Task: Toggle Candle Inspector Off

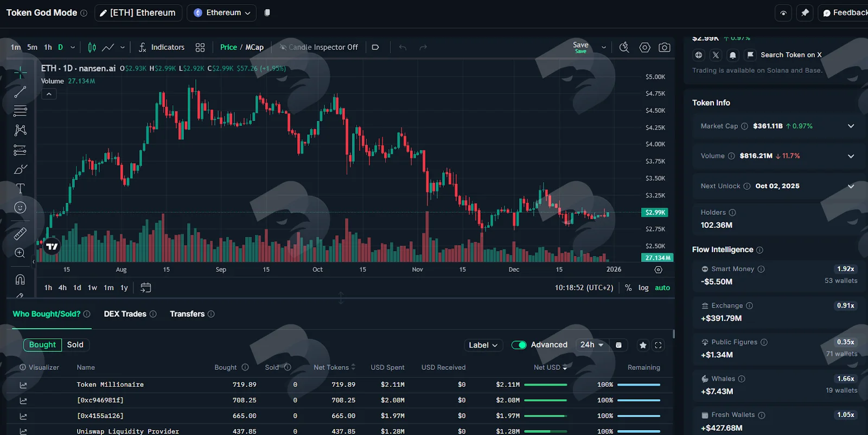Action: 318,48
